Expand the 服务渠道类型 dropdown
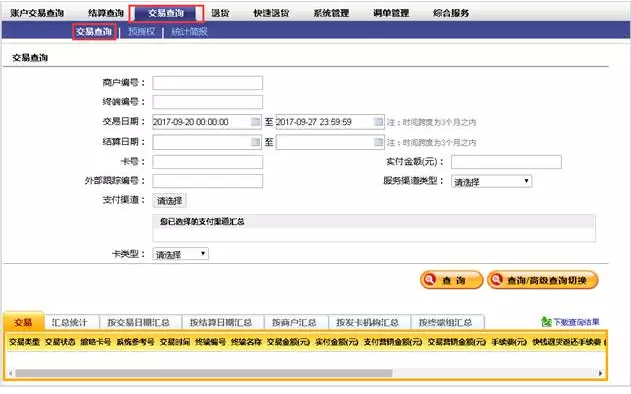 coord(491,182)
